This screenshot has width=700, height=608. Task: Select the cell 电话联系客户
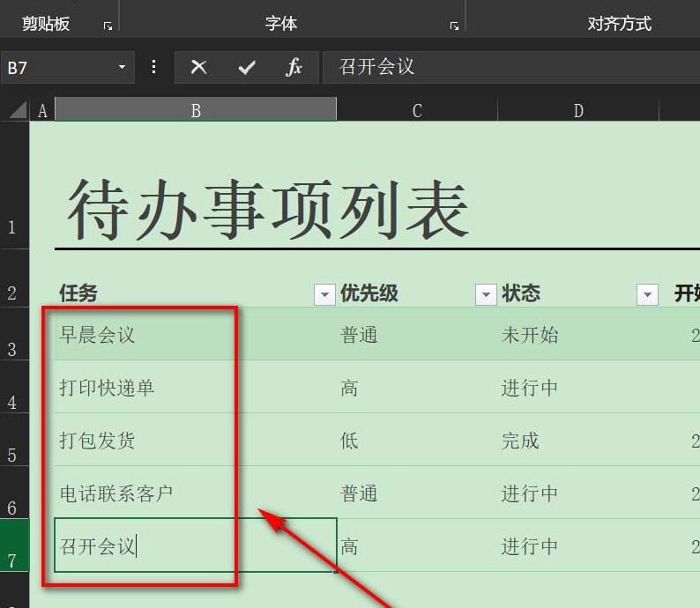(196, 493)
